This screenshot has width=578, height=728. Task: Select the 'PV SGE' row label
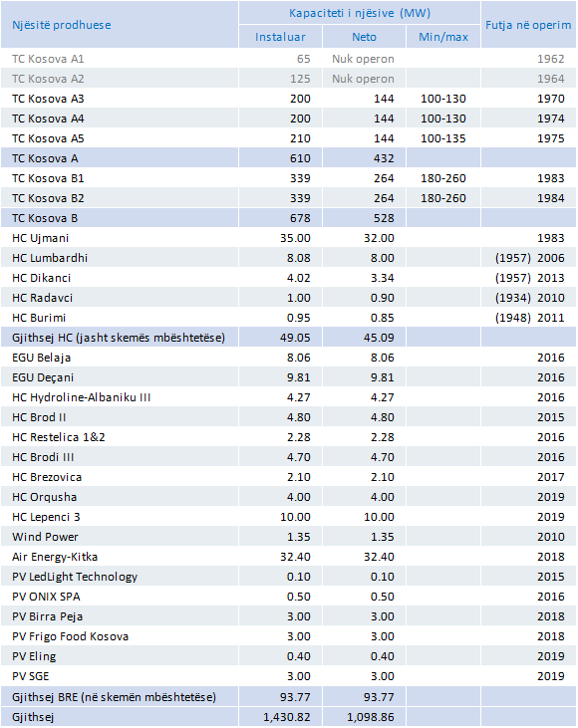click(30, 677)
